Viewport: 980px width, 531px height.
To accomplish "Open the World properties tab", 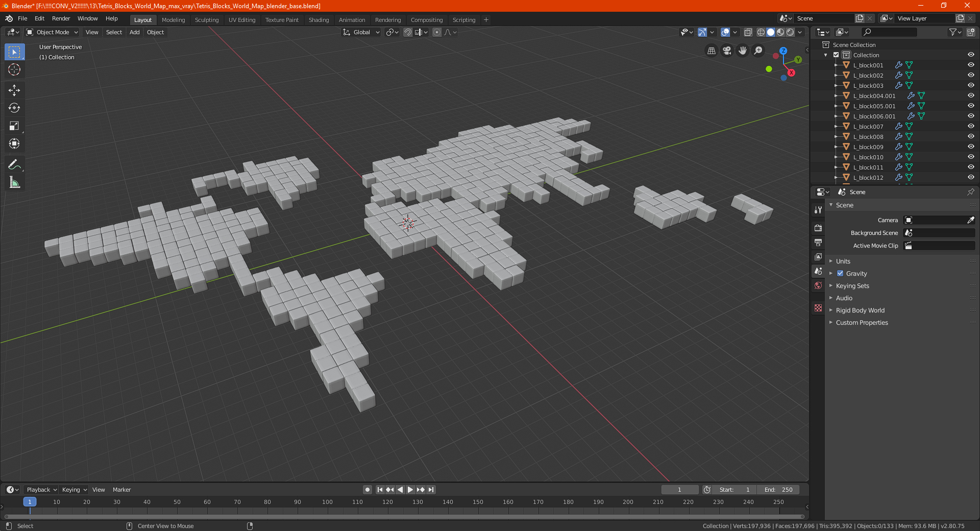I will tap(818, 285).
